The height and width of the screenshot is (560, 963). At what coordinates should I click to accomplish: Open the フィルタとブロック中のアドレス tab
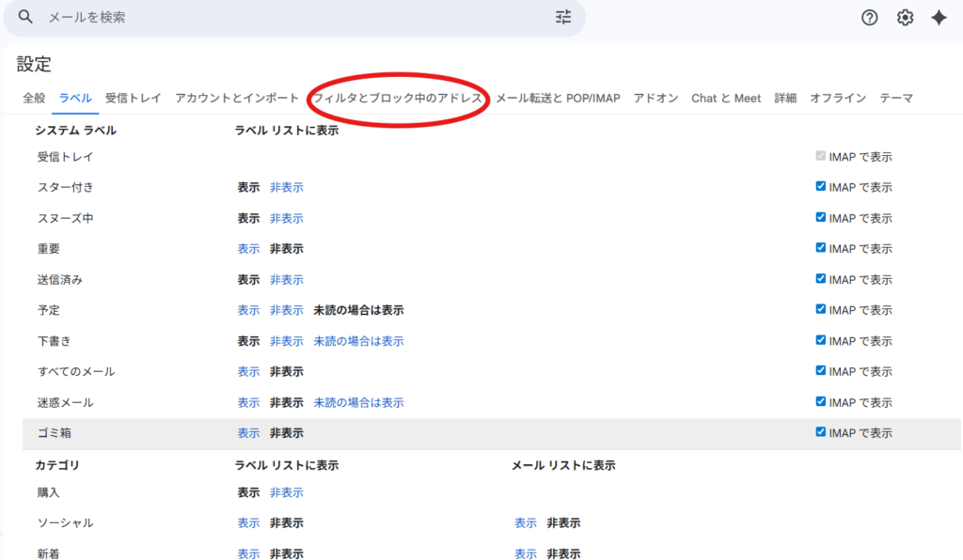tap(399, 97)
